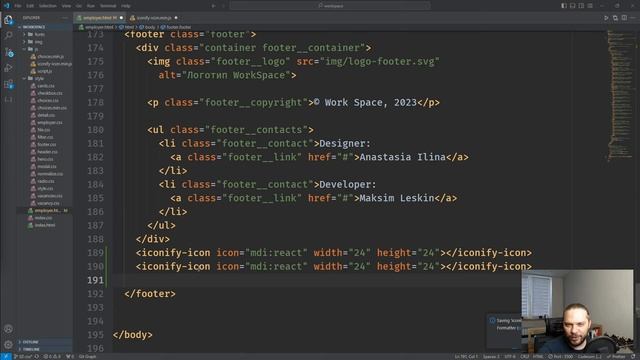Place cursor on empty line 191

point(316,280)
